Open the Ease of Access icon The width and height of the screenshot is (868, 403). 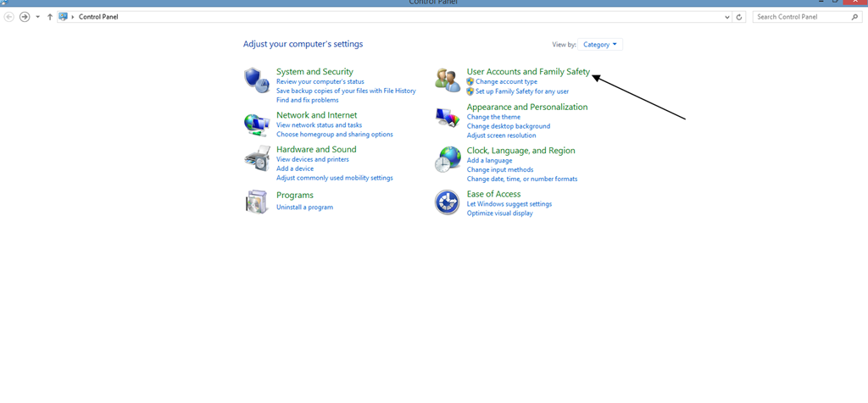(448, 202)
